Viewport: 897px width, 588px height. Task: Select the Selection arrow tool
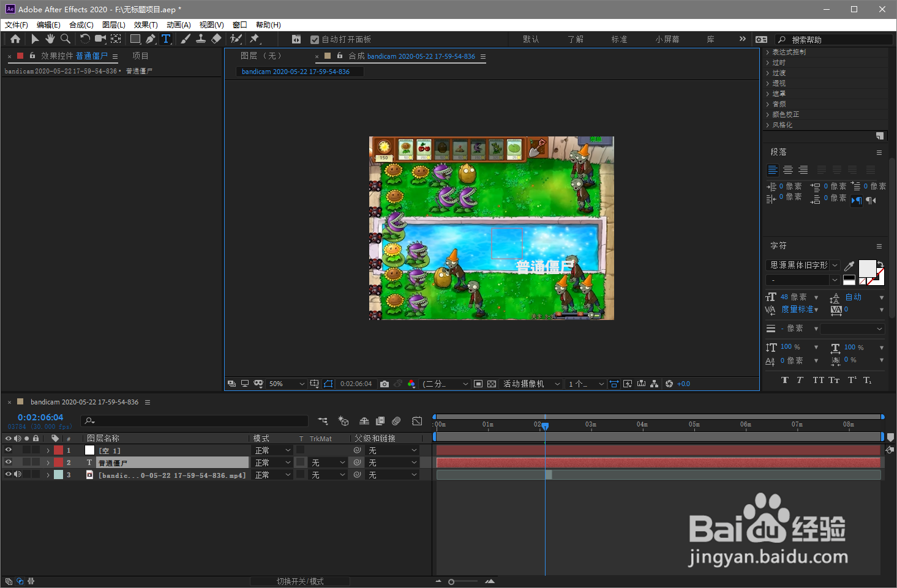(35, 39)
